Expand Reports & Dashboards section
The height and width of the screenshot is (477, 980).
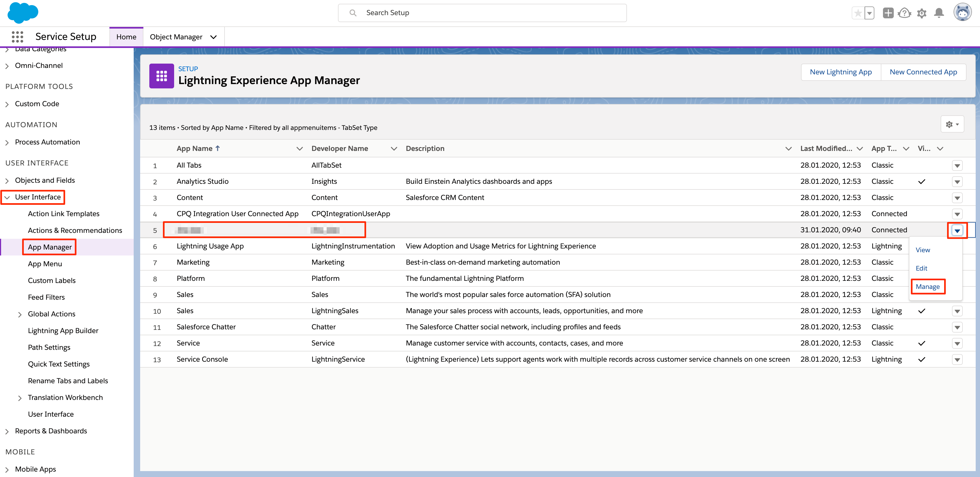7,431
